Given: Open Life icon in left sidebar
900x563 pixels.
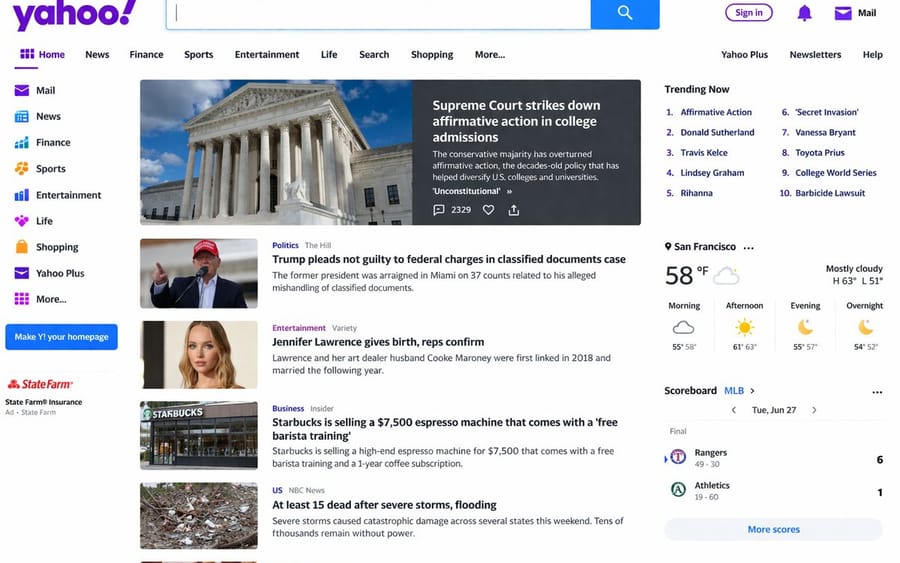Looking at the screenshot, I should point(21,221).
